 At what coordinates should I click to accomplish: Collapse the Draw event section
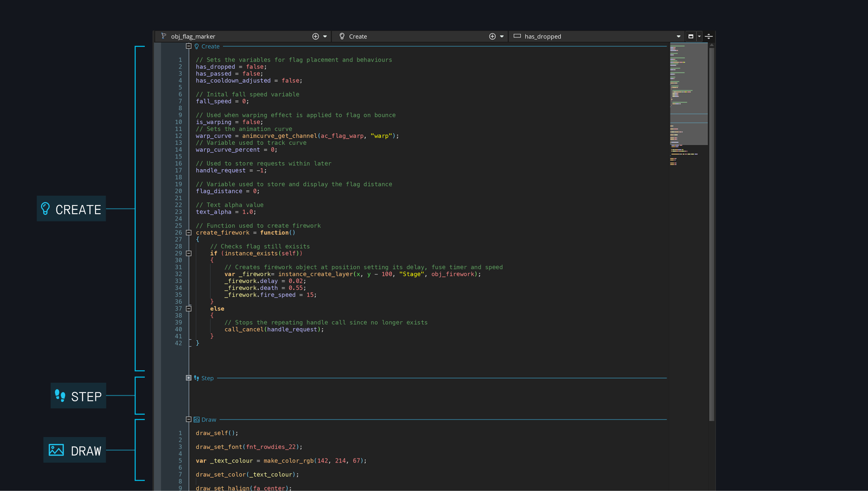pyautogui.click(x=189, y=419)
